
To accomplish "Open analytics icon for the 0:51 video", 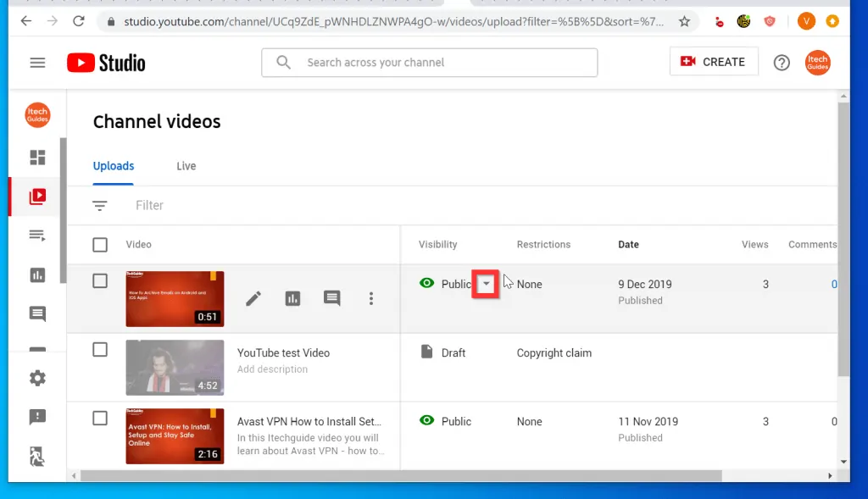I will click(x=292, y=299).
